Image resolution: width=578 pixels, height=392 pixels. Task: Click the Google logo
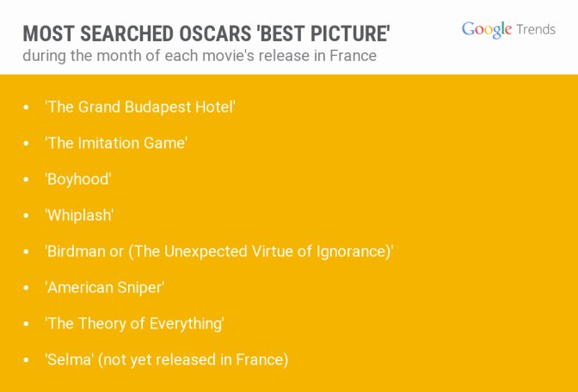[487, 29]
